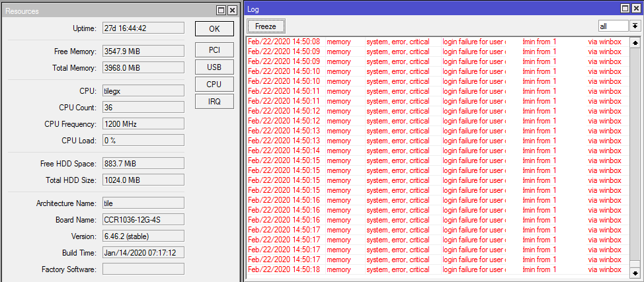
Task: Click the Free HDD Space field
Action: point(143,163)
